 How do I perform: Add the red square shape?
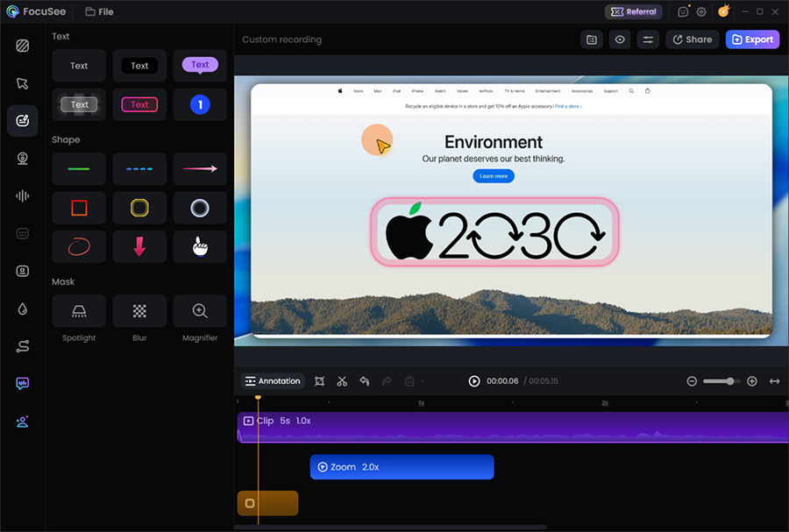tap(79, 208)
